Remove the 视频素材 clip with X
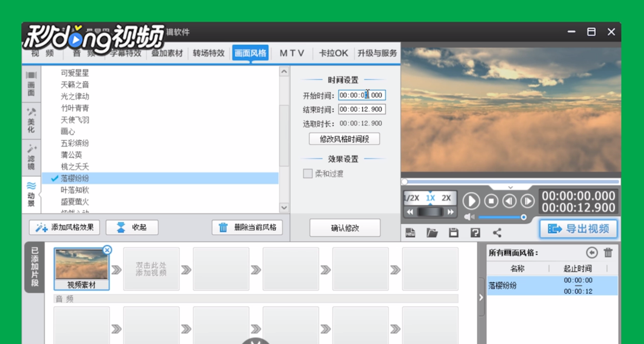The image size is (644, 344). pos(107,250)
